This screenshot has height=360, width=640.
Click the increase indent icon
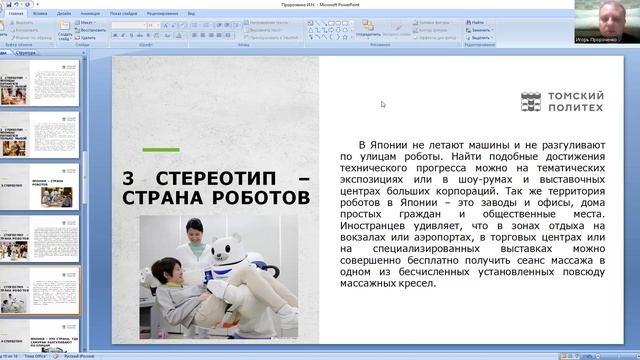(x=227, y=25)
